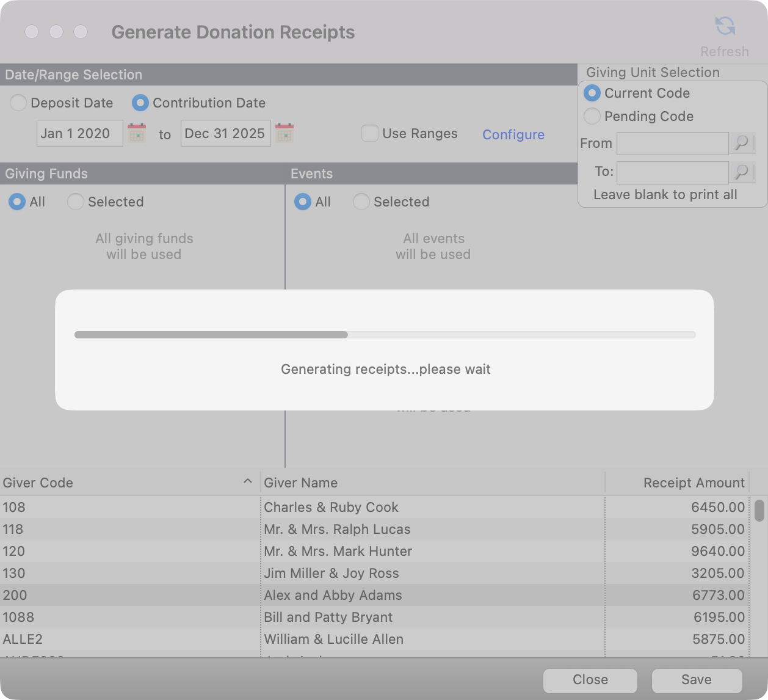Click receipt amount 3205.00
The width and height of the screenshot is (768, 700).
(x=718, y=573)
